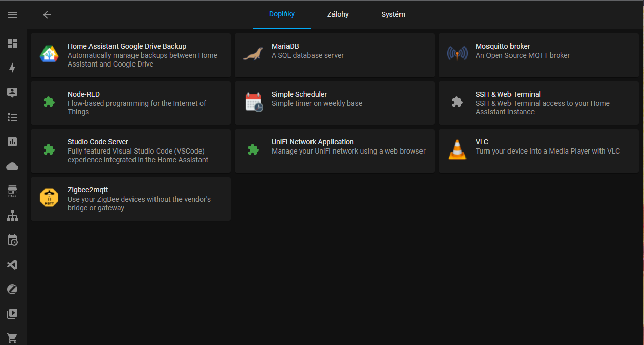The width and height of the screenshot is (644, 345).
Task: Open the Scheduler calendar-clock icon
Action: 12,240
